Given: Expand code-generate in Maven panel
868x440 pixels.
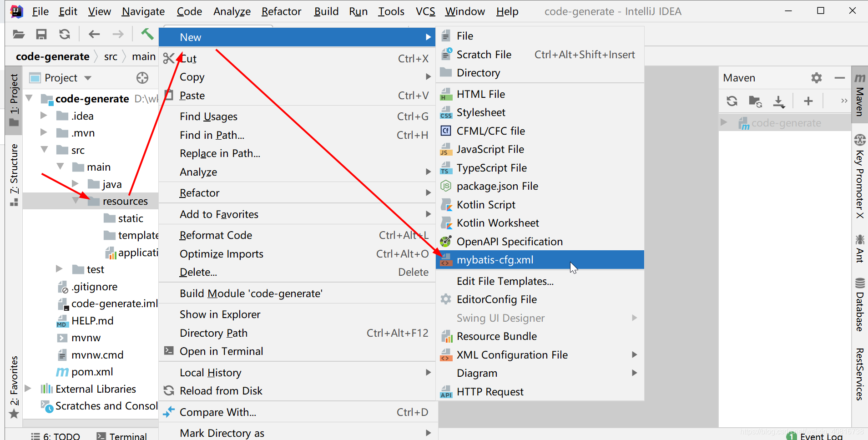Looking at the screenshot, I should tap(724, 122).
